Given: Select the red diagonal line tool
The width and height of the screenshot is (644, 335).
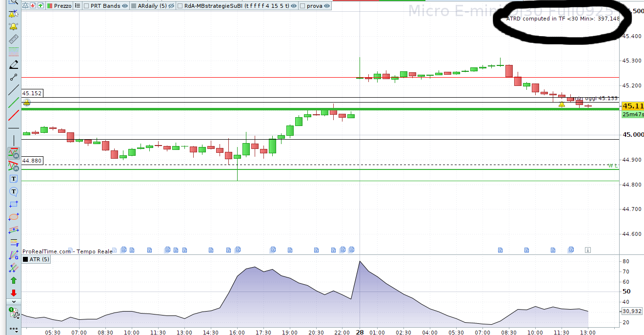Looking at the screenshot, I should tap(13, 115).
